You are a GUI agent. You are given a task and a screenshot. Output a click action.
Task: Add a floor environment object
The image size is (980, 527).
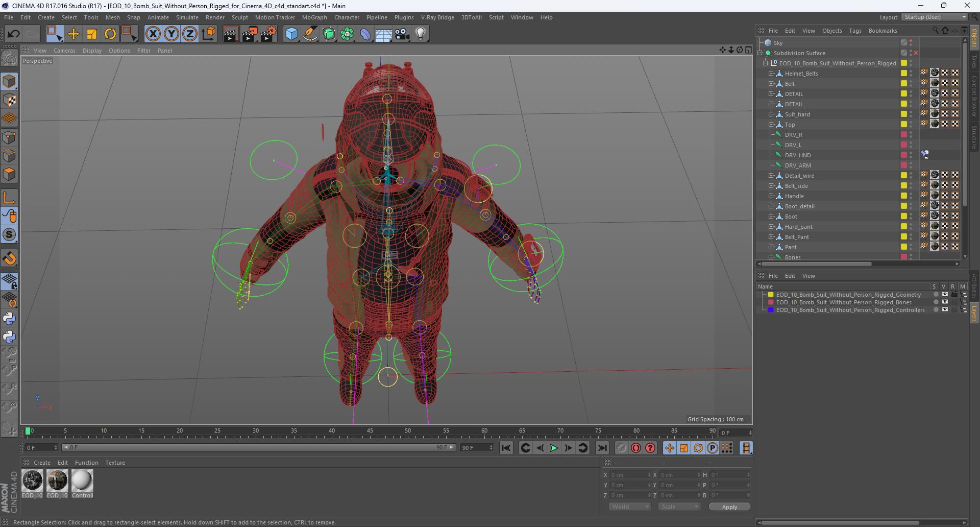tap(383, 34)
